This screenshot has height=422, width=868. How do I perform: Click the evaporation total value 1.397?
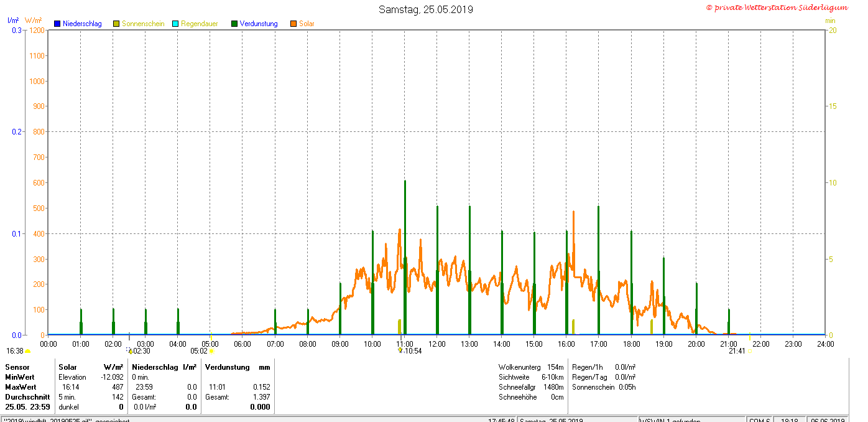click(261, 397)
